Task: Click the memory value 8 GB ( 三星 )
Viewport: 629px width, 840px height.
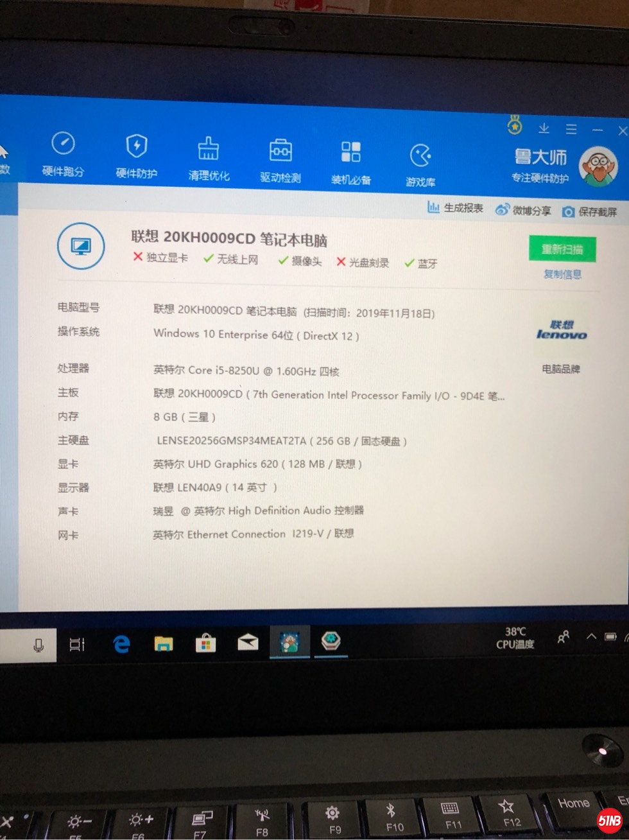Action: pos(184,417)
